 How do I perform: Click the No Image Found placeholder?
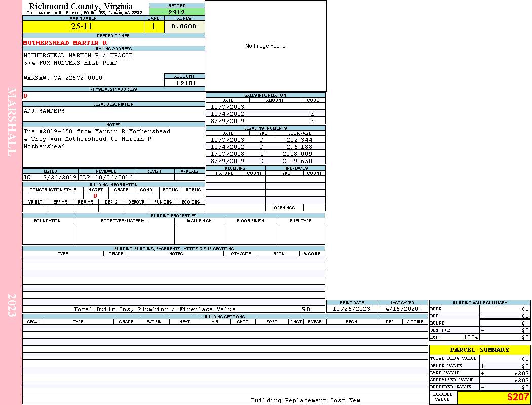click(265, 46)
